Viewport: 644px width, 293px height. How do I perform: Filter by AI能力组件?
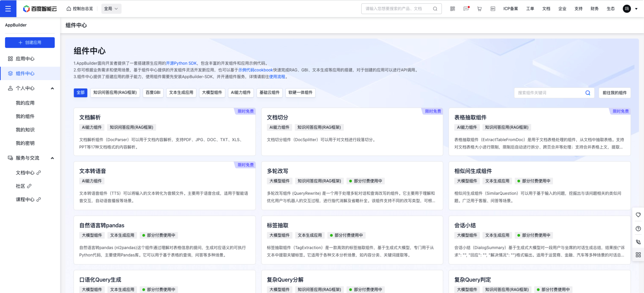click(x=241, y=93)
